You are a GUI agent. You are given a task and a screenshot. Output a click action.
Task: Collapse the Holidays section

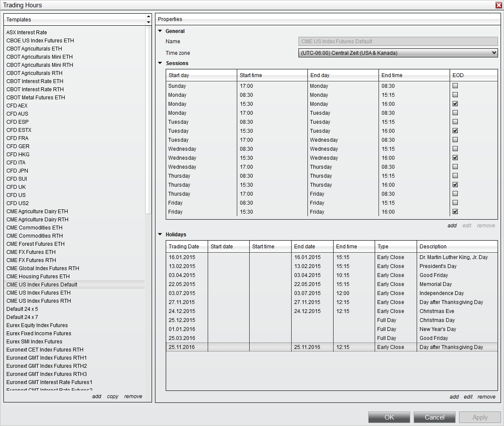tap(160, 235)
